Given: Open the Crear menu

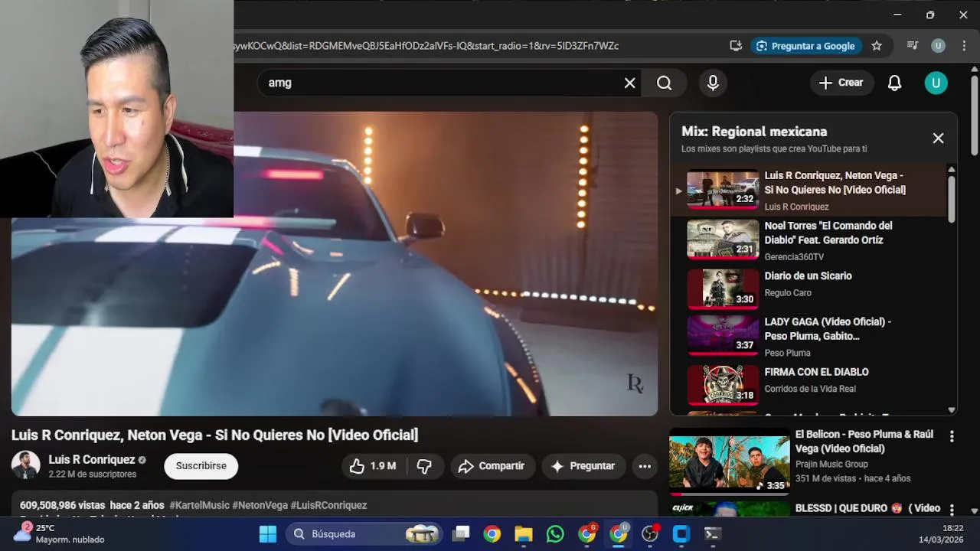Looking at the screenshot, I should pyautogui.click(x=841, y=83).
